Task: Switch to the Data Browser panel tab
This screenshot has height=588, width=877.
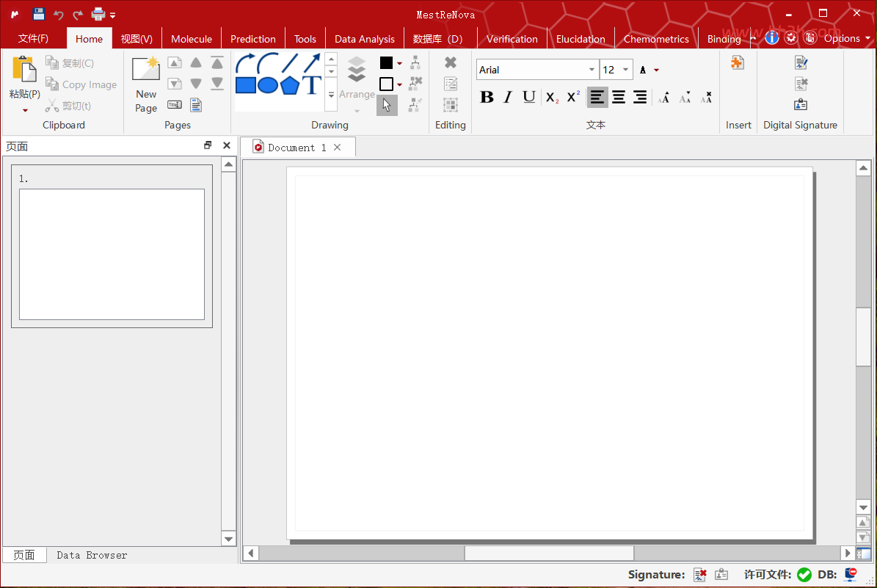Action: coord(92,555)
